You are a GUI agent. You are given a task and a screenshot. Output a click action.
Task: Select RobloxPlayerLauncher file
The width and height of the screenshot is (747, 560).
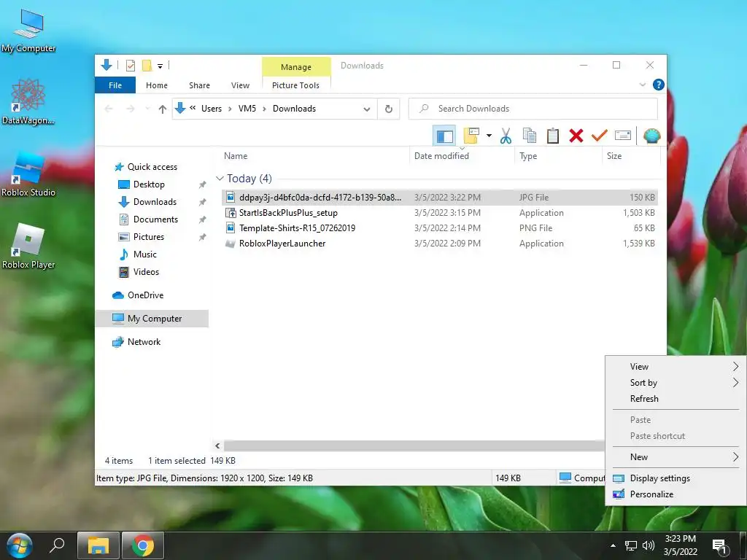[439, 244]
